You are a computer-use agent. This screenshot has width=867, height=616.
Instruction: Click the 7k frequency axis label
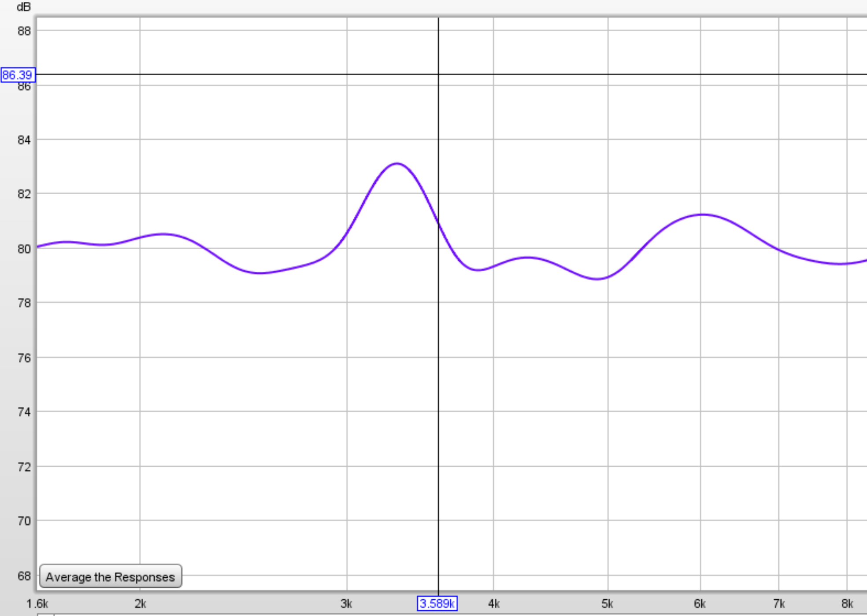click(779, 604)
